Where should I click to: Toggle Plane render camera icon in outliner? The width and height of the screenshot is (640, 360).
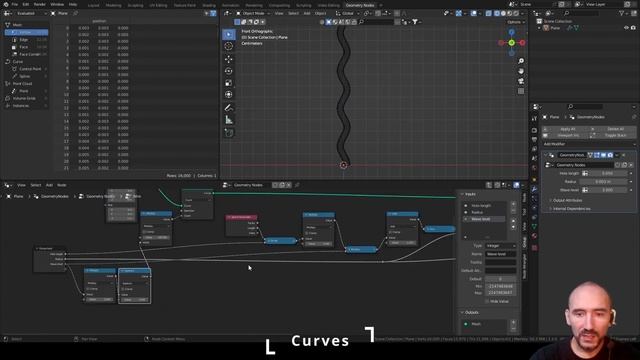tap(633, 28)
